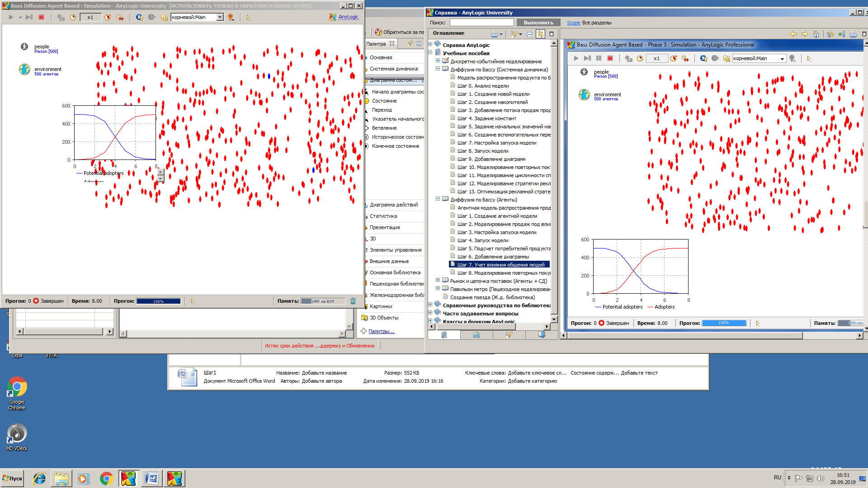The height and width of the screenshot is (488, 868).
Task: Open Системная динамика palette section
Action: (394, 69)
